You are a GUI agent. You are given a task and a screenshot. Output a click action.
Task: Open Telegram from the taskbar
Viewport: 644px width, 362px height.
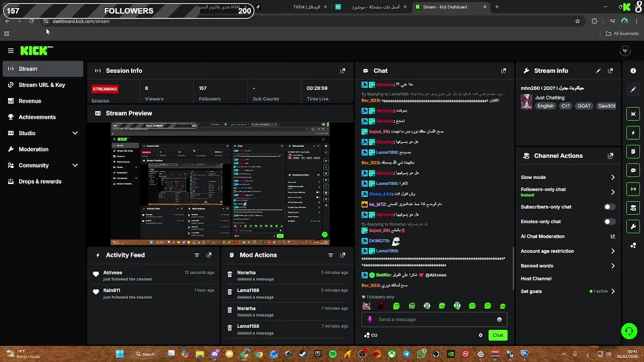pyautogui.click(x=407, y=354)
